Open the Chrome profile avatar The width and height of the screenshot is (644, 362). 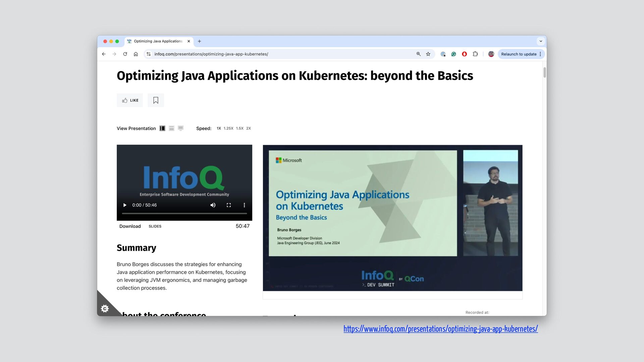[491, 54]
